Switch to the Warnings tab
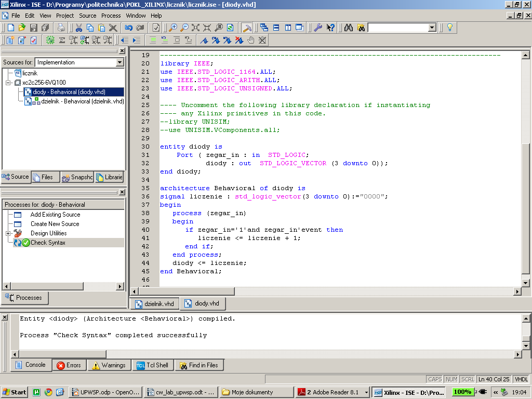The height and width of the screenshot is (399, 532). (x=110, y=365)
